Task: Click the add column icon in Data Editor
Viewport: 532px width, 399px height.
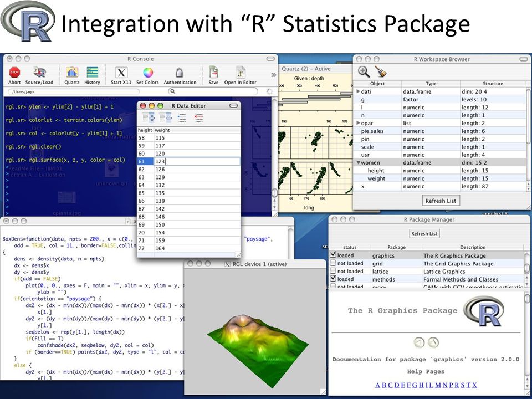Action: (149, 117)
